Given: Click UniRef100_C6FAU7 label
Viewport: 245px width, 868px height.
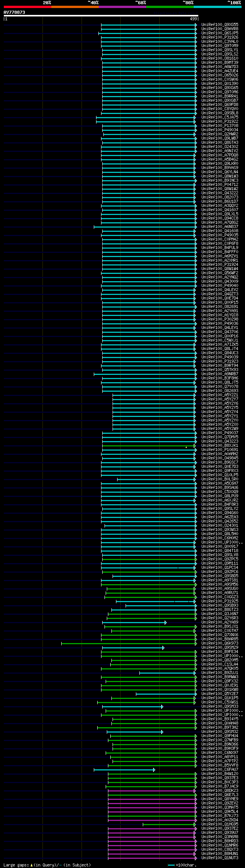Looking at the screenshot, I should pyautogui.click(x=220, y=770).
